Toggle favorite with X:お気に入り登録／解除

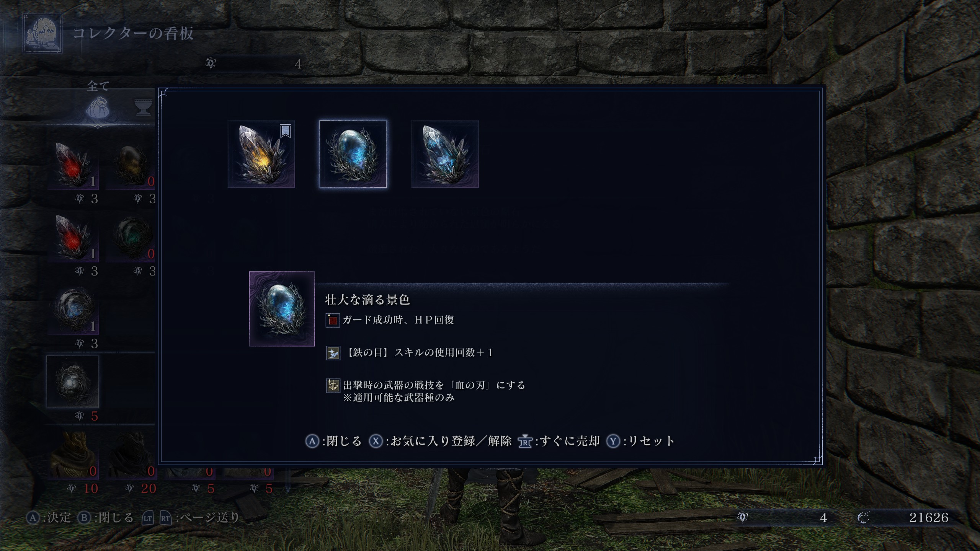coord(440,441)
